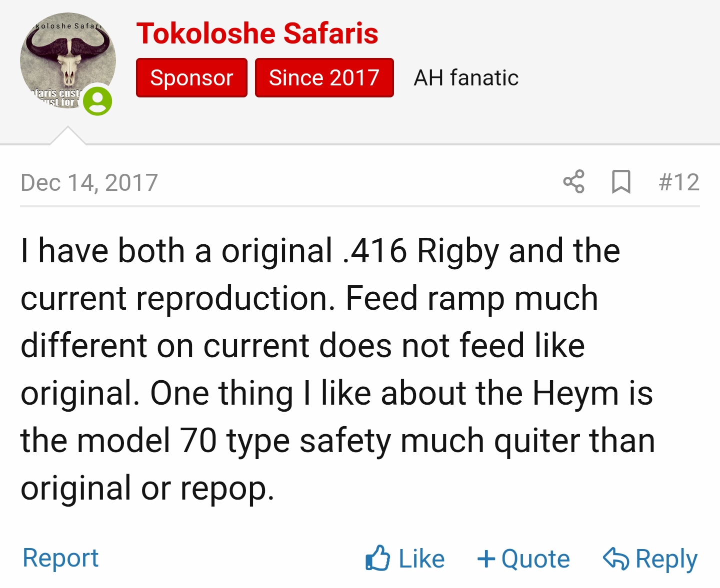Image resolution: width=720 pixels, height=588 pixels.
Task: Click the post body text about Heym
Action: click(x=338, y=369)
